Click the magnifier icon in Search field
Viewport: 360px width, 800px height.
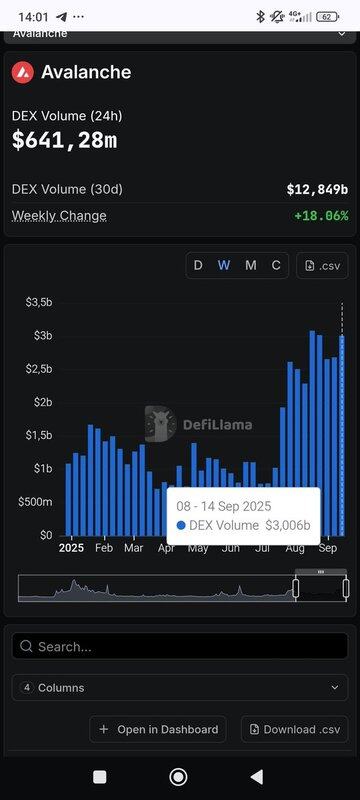tap(27, 646)
